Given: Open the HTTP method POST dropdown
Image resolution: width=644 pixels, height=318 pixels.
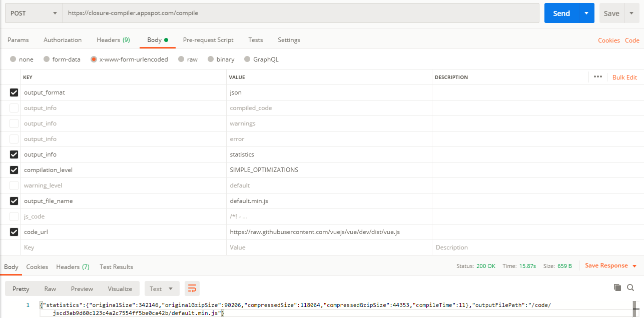Looking at the screenshot, I should point(34,13).
